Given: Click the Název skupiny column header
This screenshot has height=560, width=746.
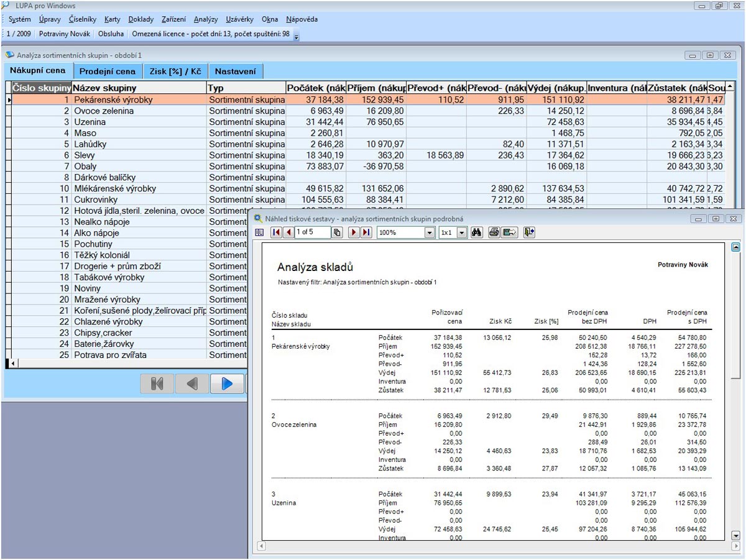Looking at the screenshot, I should pyautogui.click(x=139, y=88).
